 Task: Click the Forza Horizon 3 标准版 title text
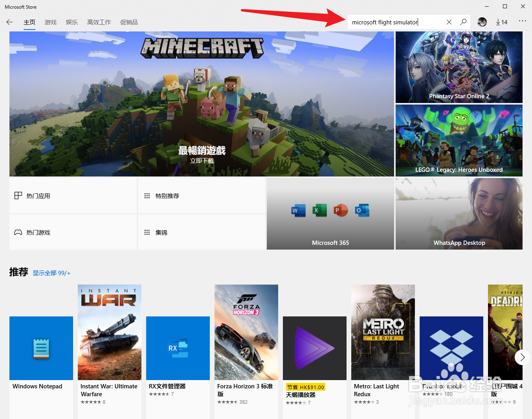pyautogui.click(x=245, y=390)
